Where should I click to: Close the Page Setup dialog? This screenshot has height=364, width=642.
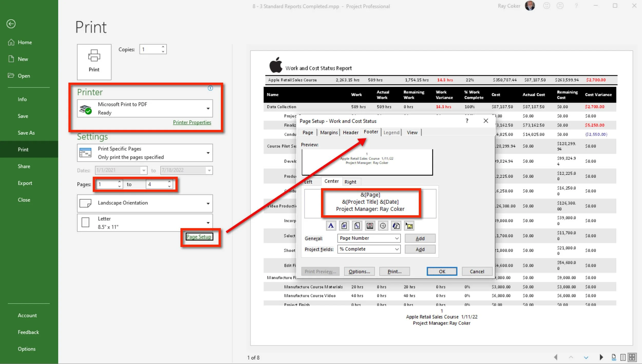point(486,121)
